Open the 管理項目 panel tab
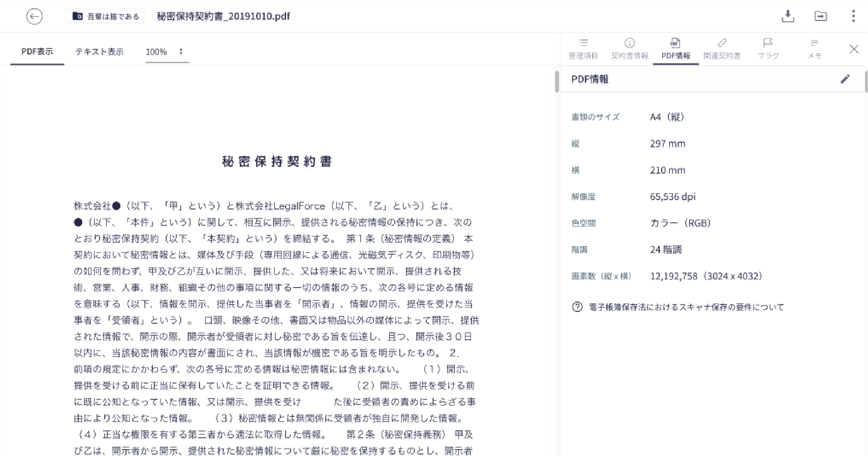868x456 pixels. [x=583, y=49]
